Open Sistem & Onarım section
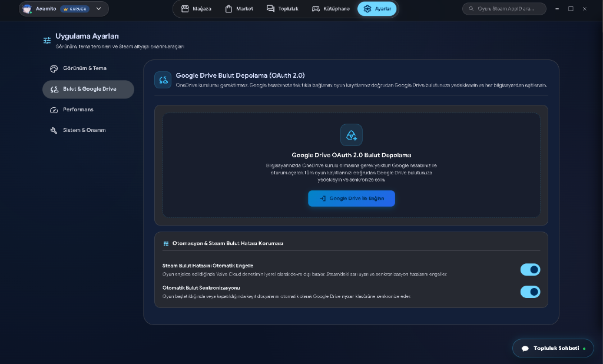603x364 pixels. pos(88,130)
